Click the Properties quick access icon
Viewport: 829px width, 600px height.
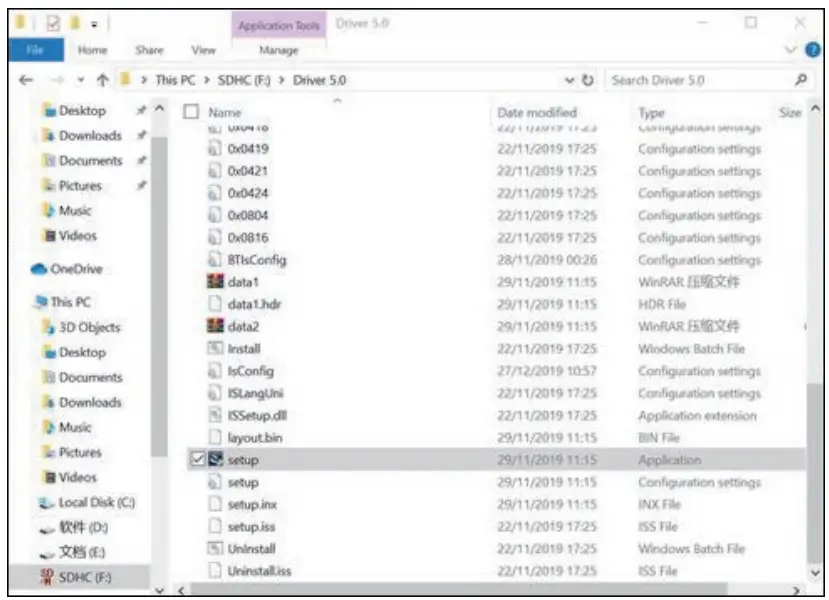click(53, 24)
